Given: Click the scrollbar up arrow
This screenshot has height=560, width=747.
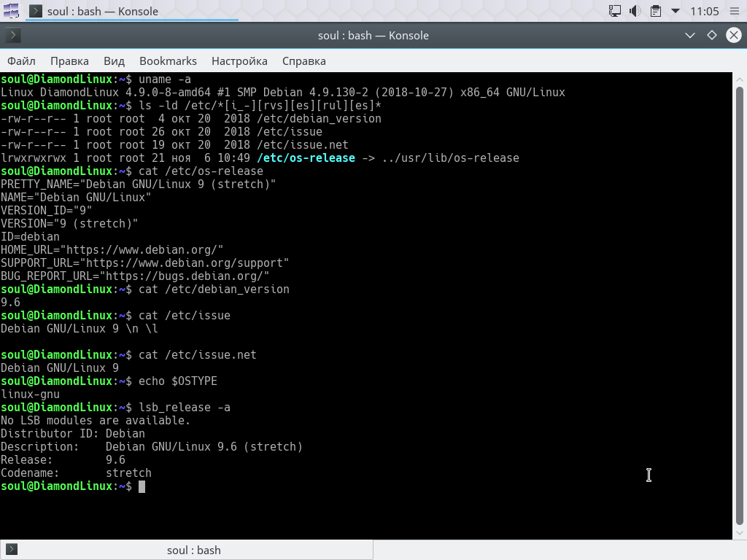Looking at the screenshot, I should (740, 79).
